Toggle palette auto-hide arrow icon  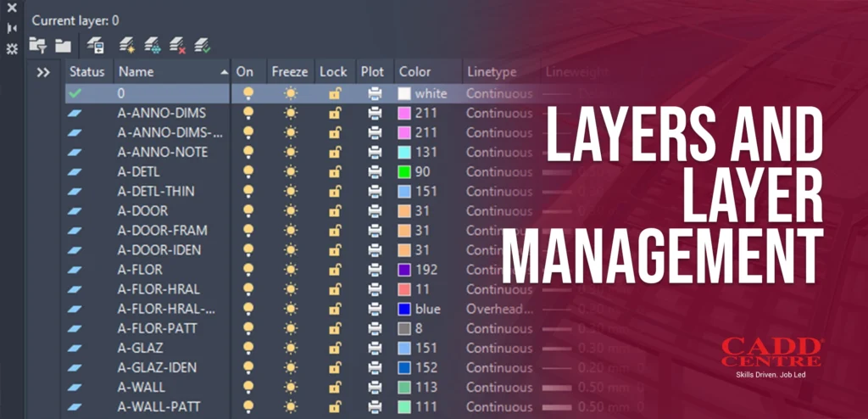tap(12, 28)
